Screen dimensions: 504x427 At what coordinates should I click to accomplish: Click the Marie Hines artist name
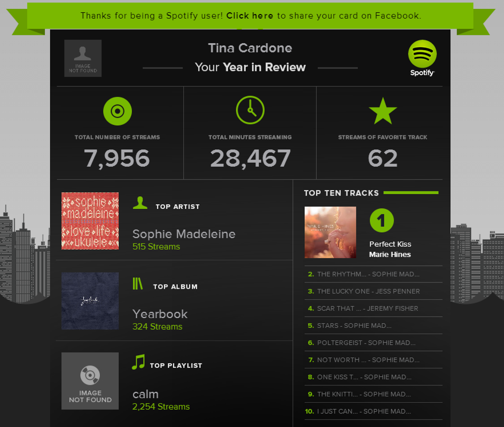coord(390,255)
